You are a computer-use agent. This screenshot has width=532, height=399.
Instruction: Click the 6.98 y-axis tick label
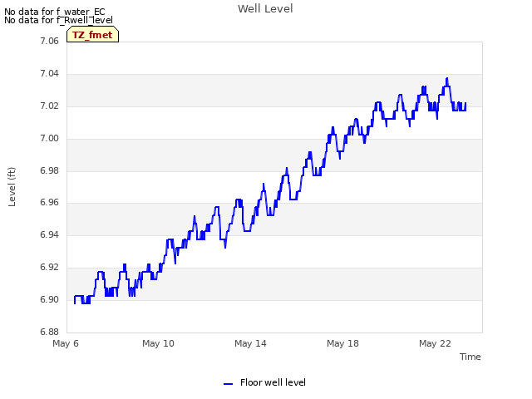[x=50, y=170]
